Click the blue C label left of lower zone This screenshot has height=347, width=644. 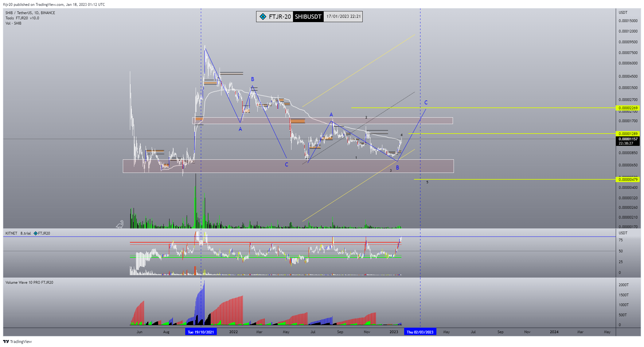point(287,165)
